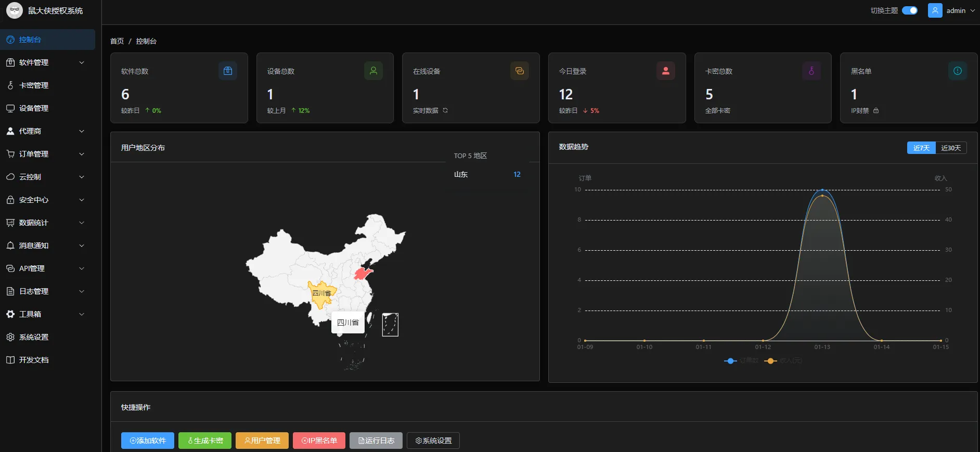Open 卡密管理 in the sidebar
This screenshot has height=452, width=980.
(34, 85)
